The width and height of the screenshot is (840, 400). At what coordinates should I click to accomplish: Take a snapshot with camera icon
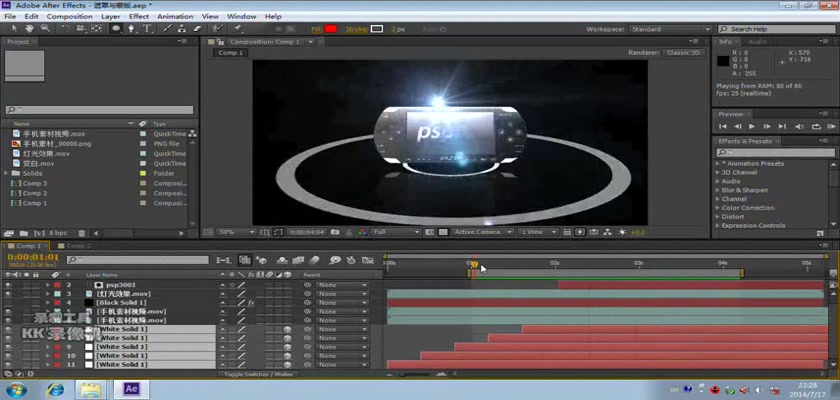[x=335, y=232]
